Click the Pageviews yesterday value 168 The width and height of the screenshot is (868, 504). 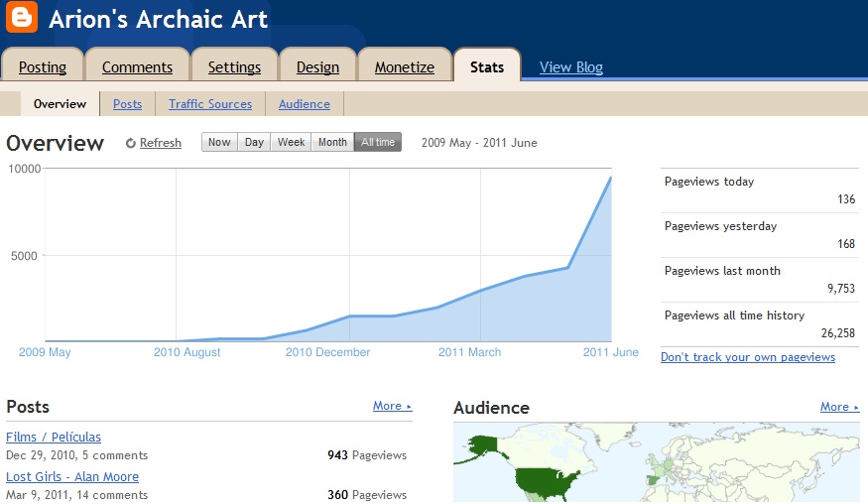tap(846, 244)
